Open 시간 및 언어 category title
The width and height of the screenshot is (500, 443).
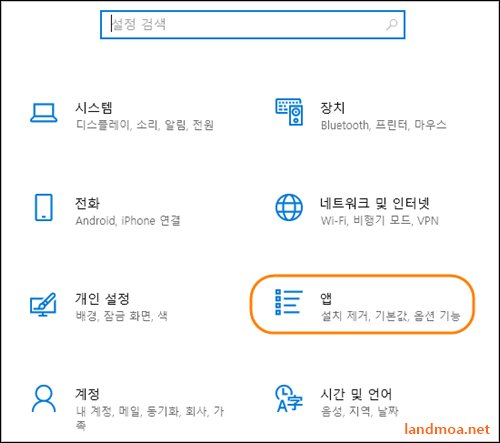pos(356,394)
